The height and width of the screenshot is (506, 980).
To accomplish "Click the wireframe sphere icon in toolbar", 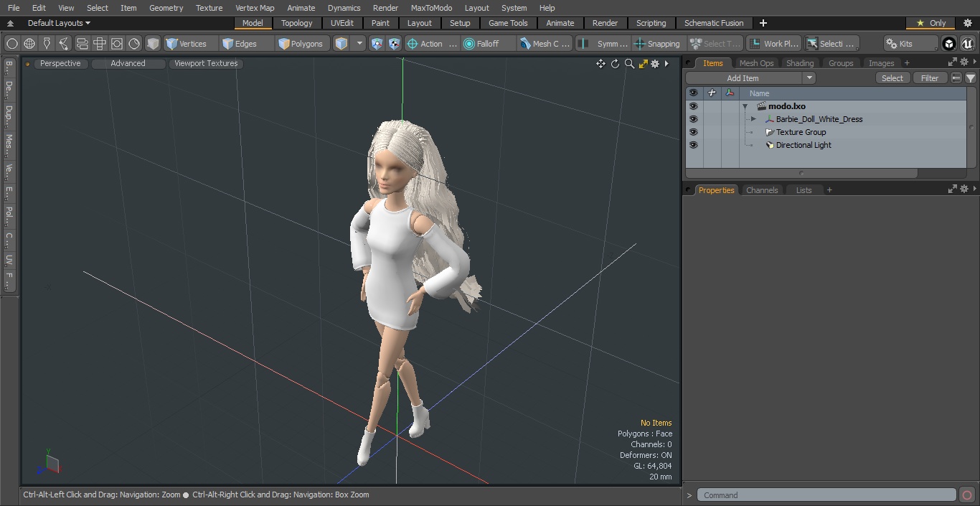I will click(29, 44).
